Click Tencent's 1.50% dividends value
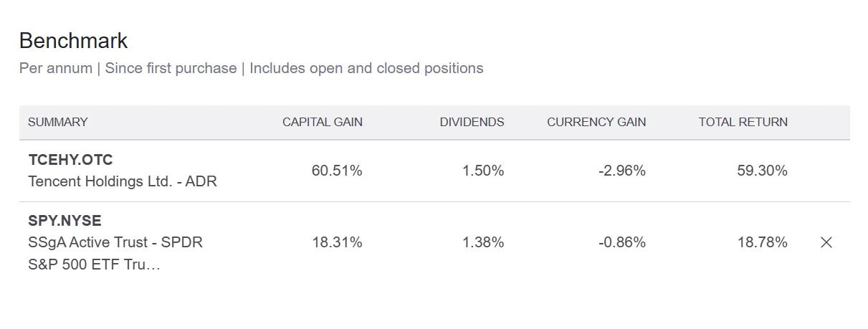The image size is (868, 329). tap(483, 171)
